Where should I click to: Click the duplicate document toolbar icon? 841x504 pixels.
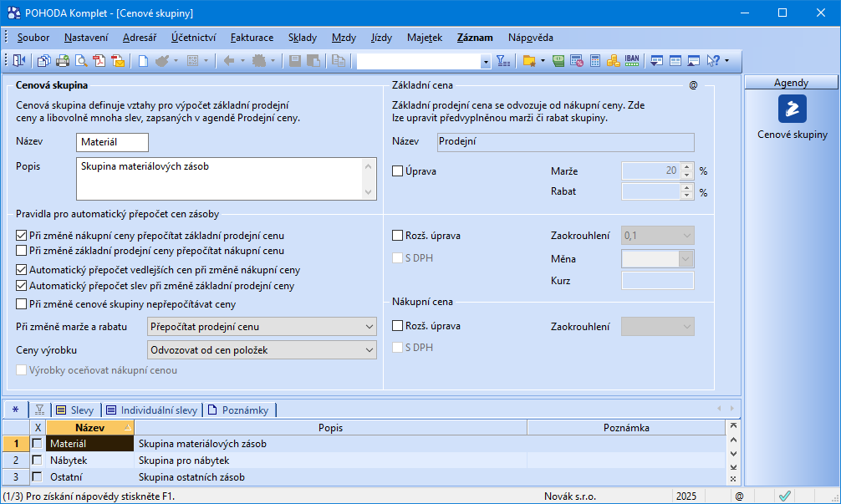pyautogui.click(x=339, y=60)
